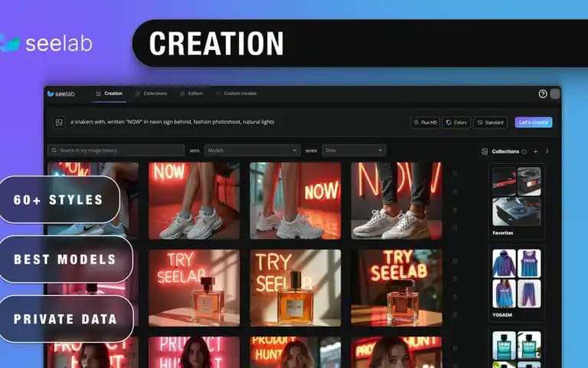Open the sneaker image with NOW sign on right
Image resolution: width=588 pixels, height=368 pixels.
296,201
